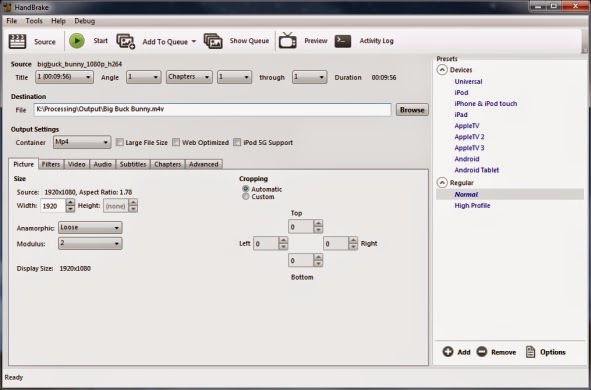Increase Top crop with up stepper
The height and width of the screenshot is (390, 591).
(x=318, y=223)
